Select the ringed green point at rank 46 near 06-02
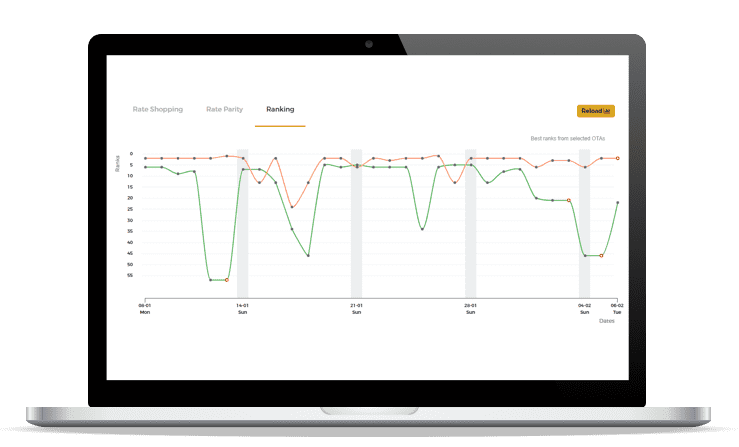739x447 pixels. tap(601, 256)
